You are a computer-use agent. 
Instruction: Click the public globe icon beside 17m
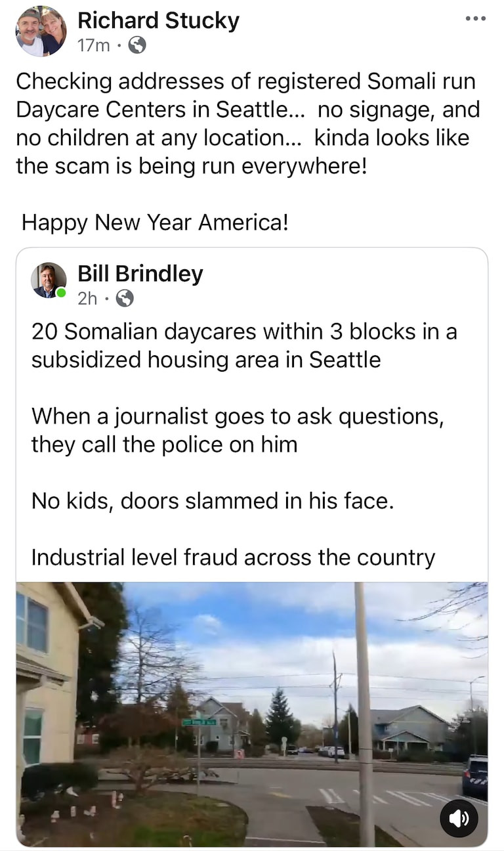click(x=136, y=45)
